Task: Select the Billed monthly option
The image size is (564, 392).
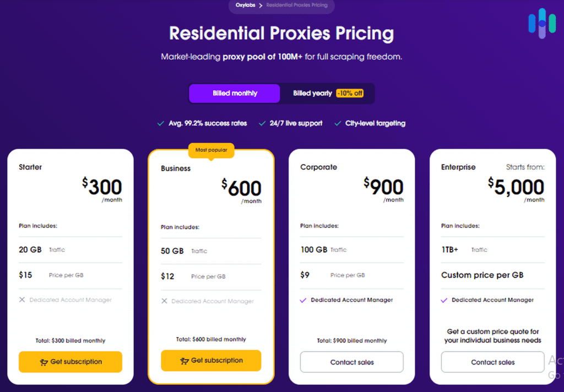Action: tap(234, 93)
